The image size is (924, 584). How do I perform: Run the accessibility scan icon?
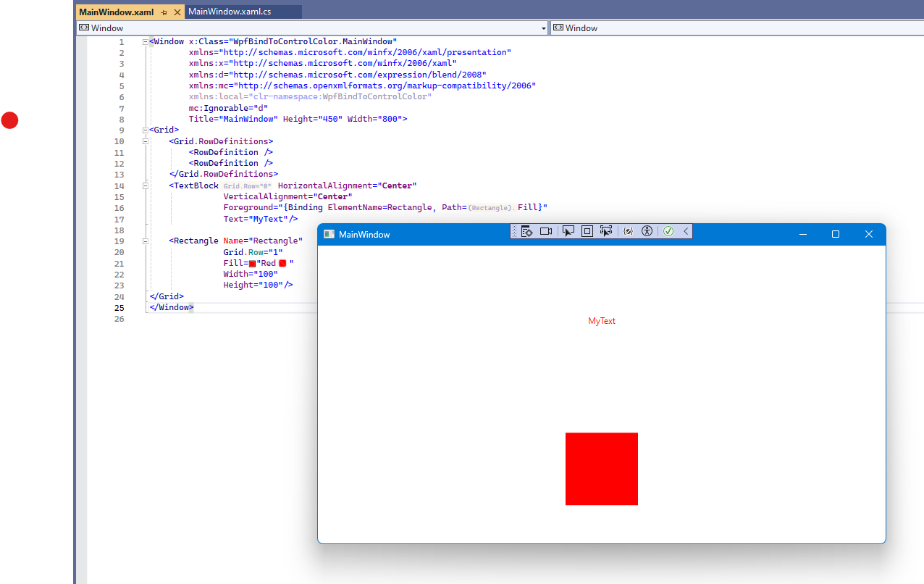pos(647,231)
